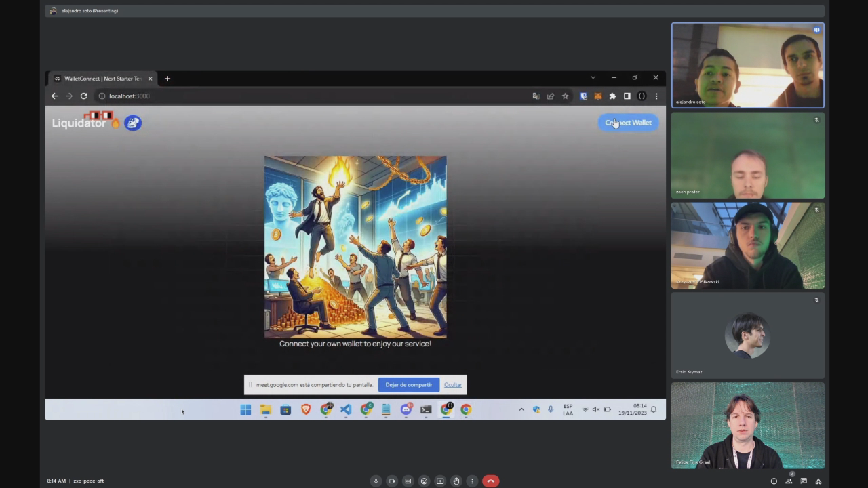Click 'Dejar de compartir' to stop sharing
Image resolution: width=868 pixels, height=488 pixels.
[409, 385]
